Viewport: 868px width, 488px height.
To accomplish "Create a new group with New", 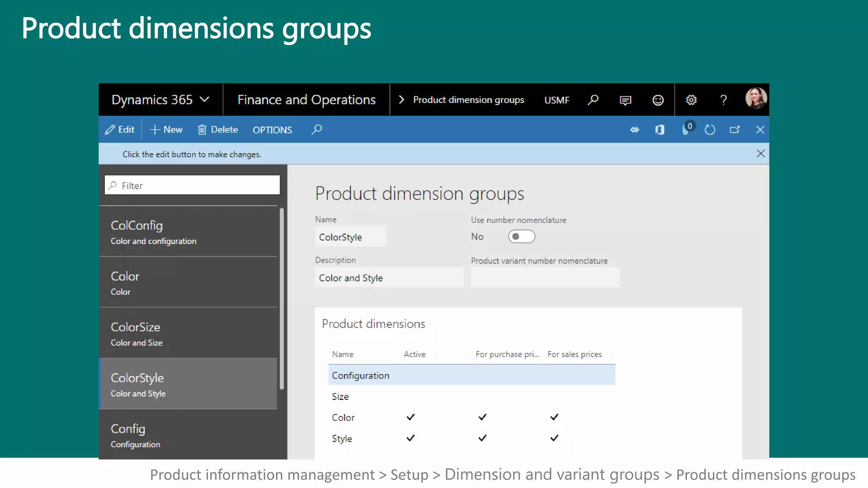I will tap(166, 130).
